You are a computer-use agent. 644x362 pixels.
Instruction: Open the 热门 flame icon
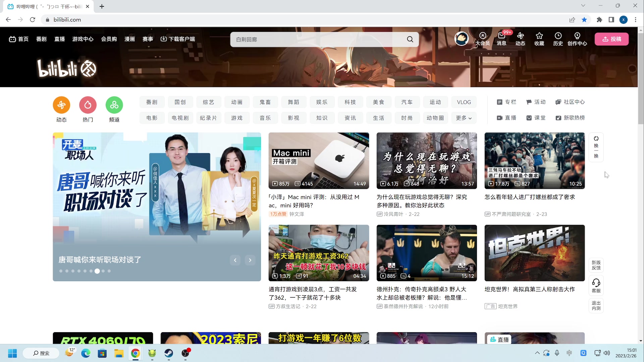coord(88,105)
